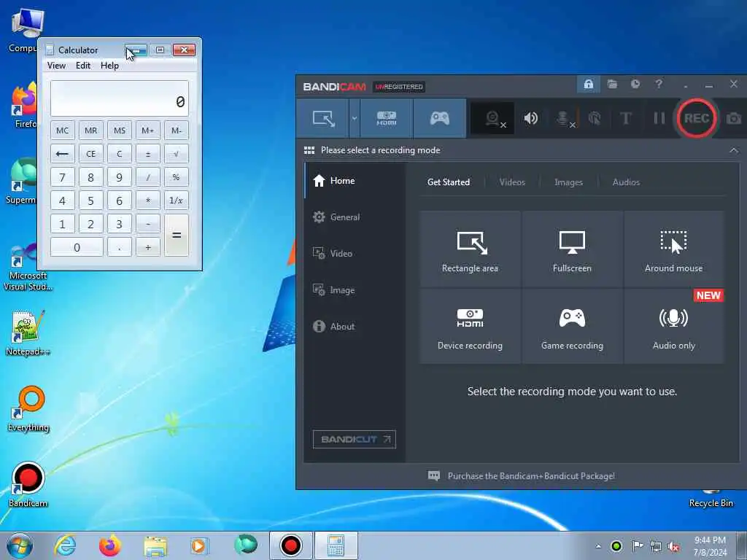Open Image settings in Bandicam sidebar
This screenshot has width=747, height=560.
point(355,290)
